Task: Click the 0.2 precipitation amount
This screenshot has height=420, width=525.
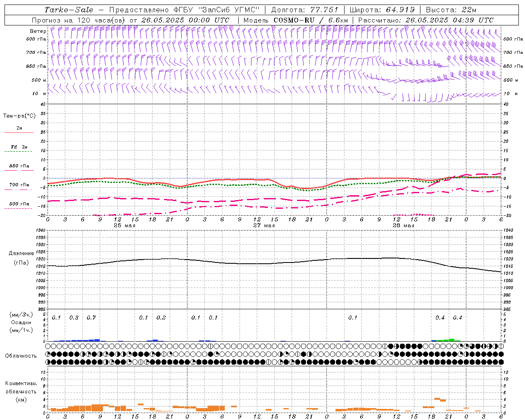Action: tap(161, 317)
